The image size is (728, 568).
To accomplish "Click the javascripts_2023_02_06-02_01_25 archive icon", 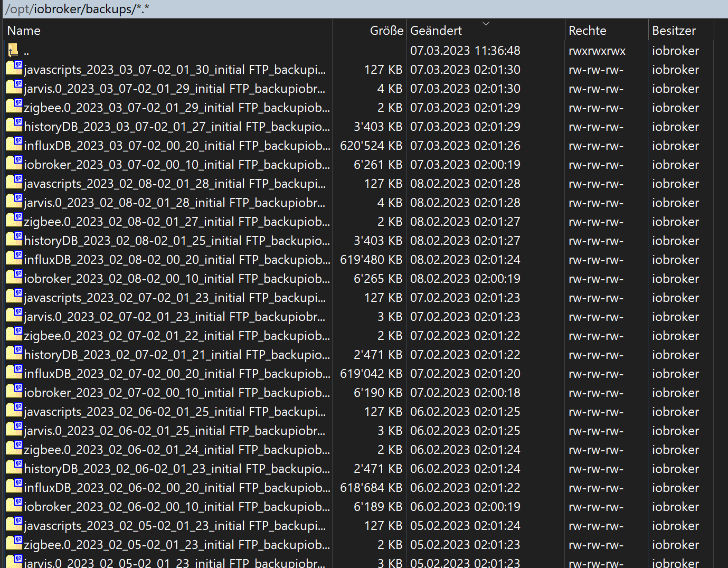I will tap(14, 411).
